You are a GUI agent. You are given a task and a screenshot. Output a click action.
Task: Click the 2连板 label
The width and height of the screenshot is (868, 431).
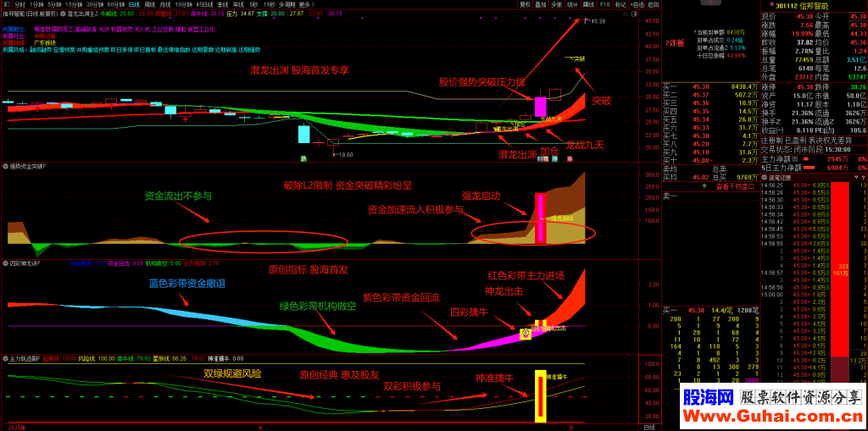[x=675, y=42]
